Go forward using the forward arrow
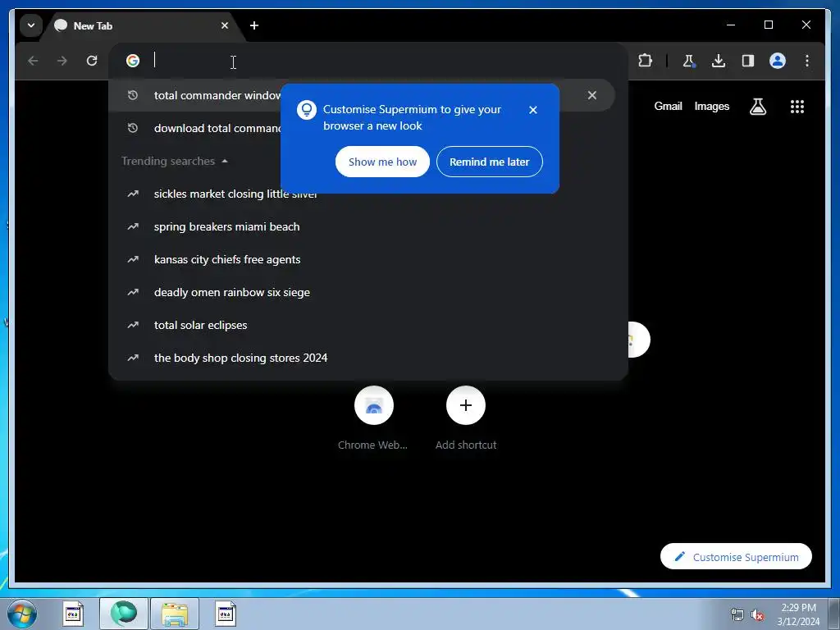840x630 pixels. click(62, 61)
